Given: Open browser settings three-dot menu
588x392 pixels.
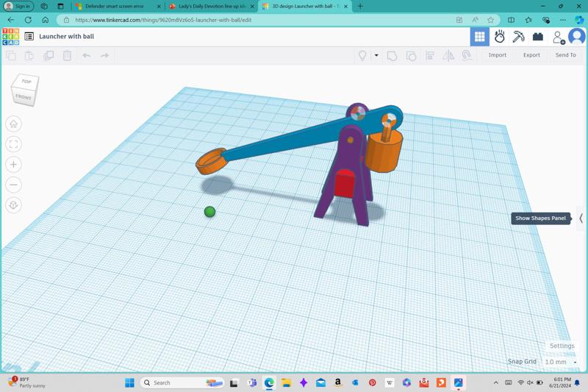Looking at the screenshot, I should point(563,20).
